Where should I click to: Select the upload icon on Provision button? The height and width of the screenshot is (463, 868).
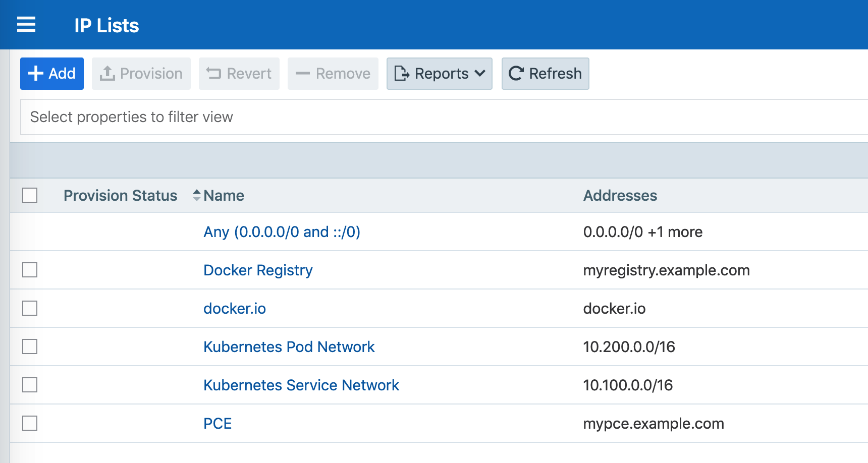[108, 73]
